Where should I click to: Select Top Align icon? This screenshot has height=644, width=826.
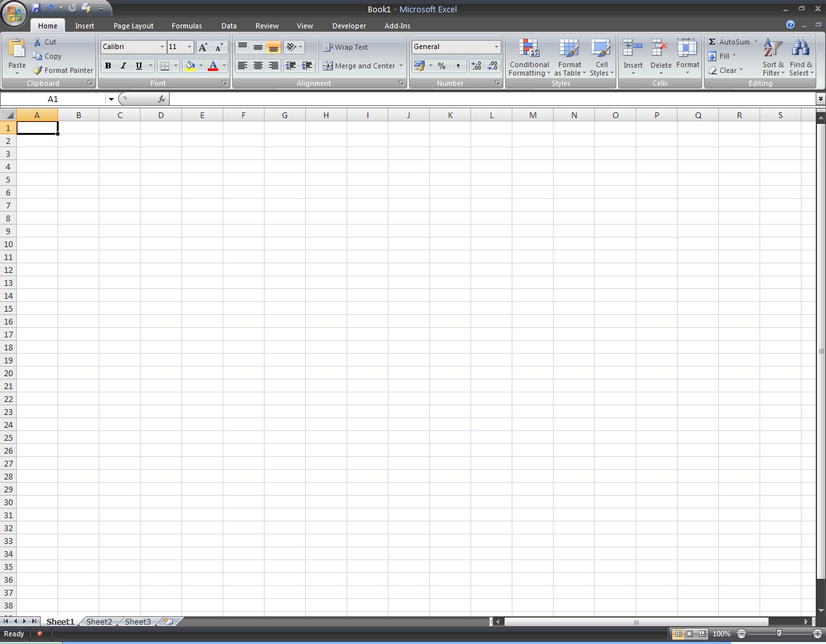pos(243,47)
